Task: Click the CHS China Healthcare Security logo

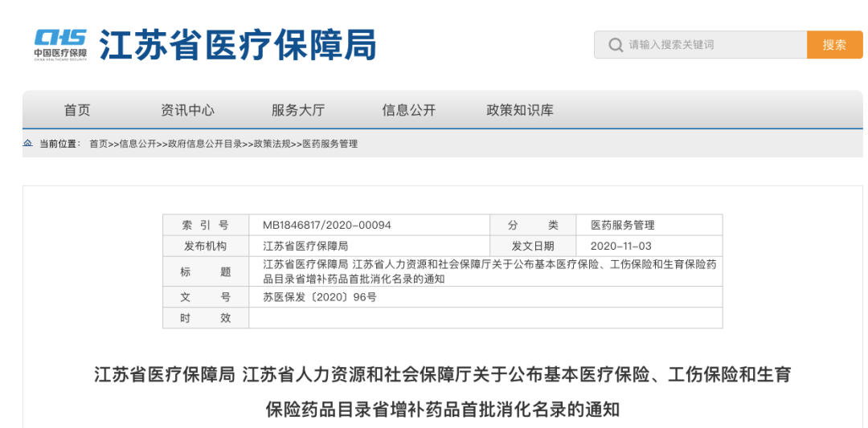Action: pos(59,45)
